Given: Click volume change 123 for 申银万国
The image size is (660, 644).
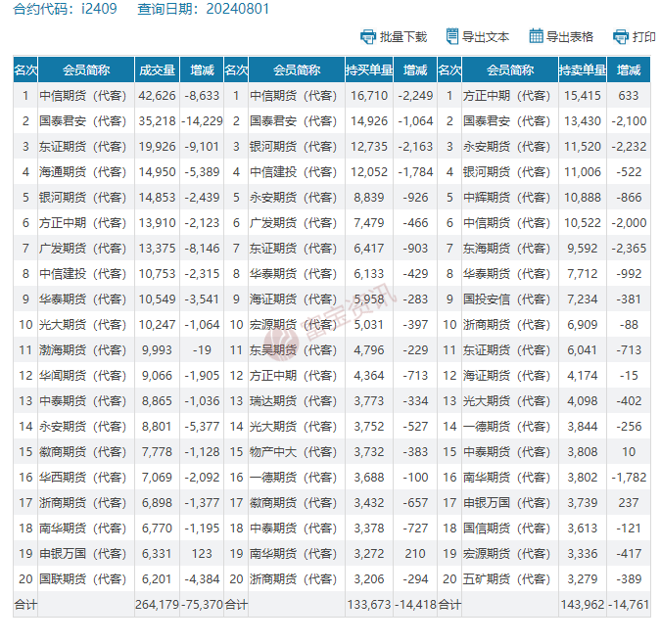Looking at the screenshot, I should point(202,554).
